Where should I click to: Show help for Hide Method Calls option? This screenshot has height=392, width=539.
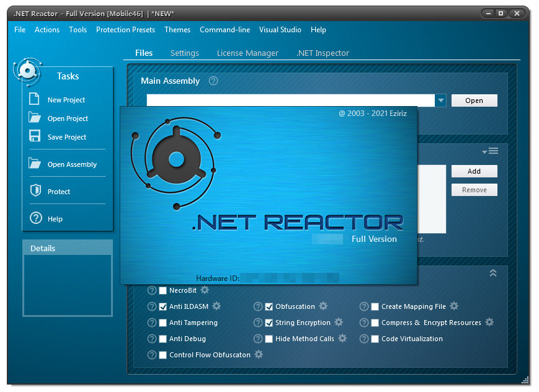(x=258, y=339)
